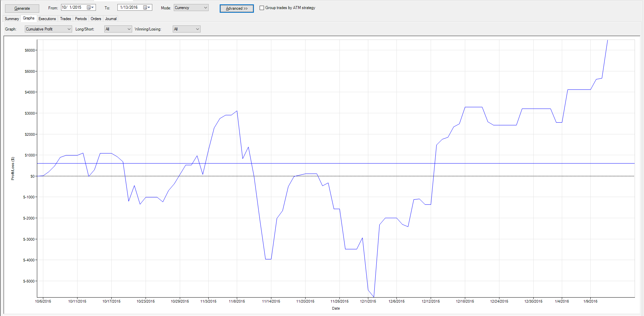The height and width of the screenshot is (316, 644).
Task: Click the $5000 y-axis label
Action: click(30, 71)
